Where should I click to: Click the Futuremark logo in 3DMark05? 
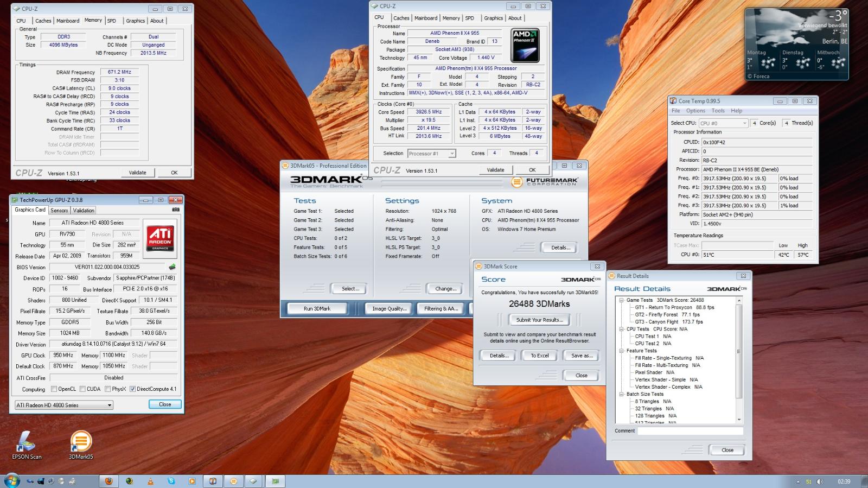[x=544, y=182]
